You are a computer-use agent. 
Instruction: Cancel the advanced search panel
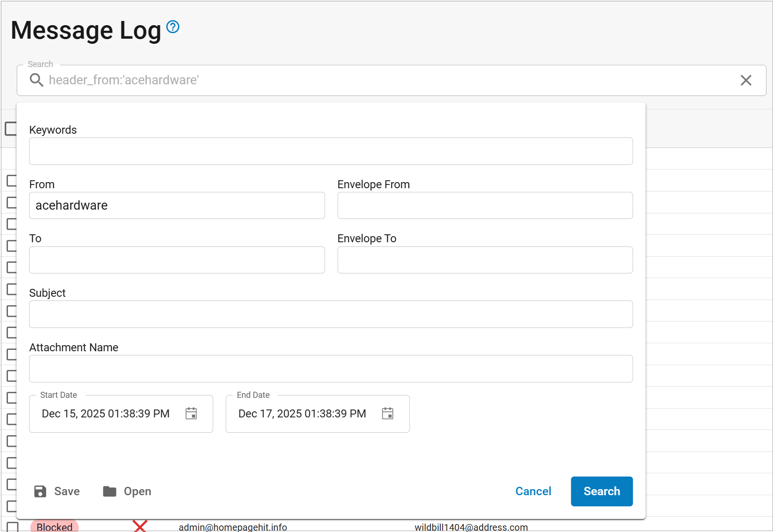coord(533,491)
